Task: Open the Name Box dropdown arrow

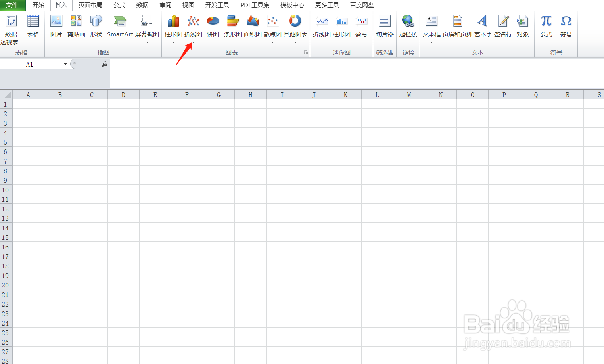Action: tap(65, 64)
